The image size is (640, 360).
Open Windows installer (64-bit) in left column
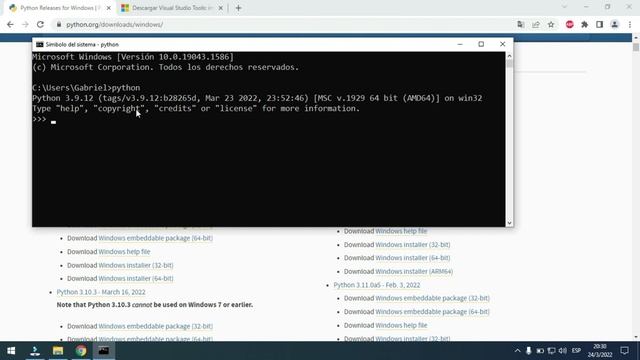coord(136,278)
